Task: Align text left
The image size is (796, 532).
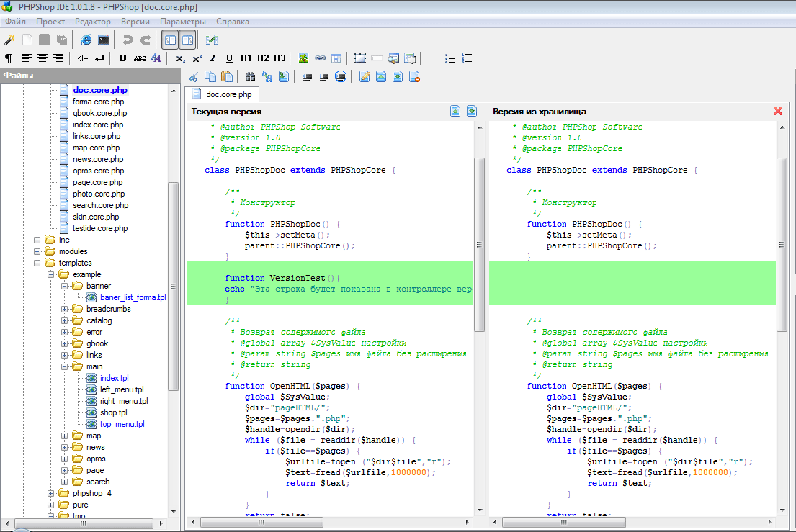Action: 26,58
